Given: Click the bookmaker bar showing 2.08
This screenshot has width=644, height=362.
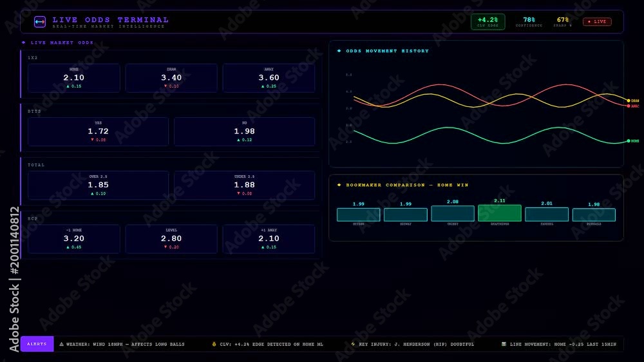Looking at the screenshot, I should coord(453,214).
